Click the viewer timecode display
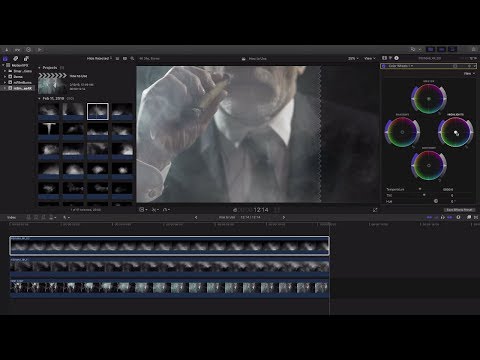480x360 pixels. (x=257, y=210)
